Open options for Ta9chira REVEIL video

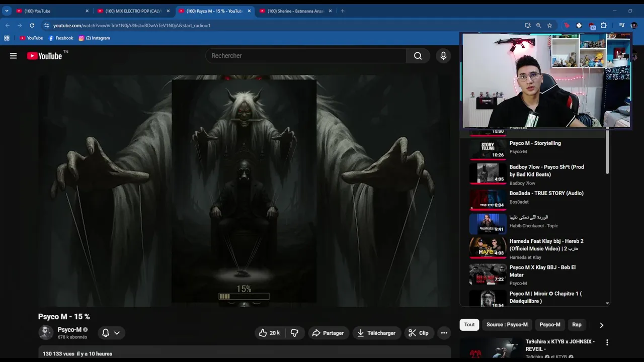point(607,342)
